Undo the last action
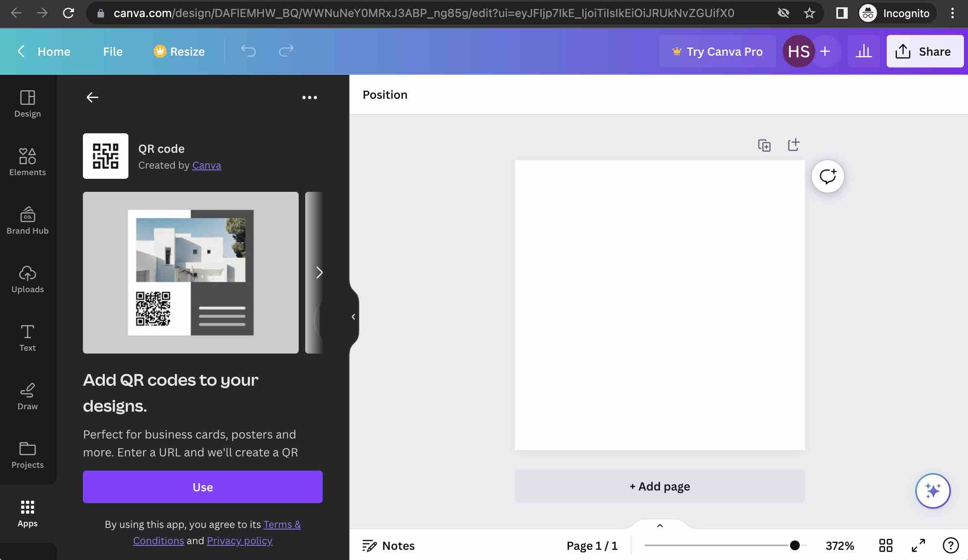Screen dimensions: 968x560 (248, 51)
